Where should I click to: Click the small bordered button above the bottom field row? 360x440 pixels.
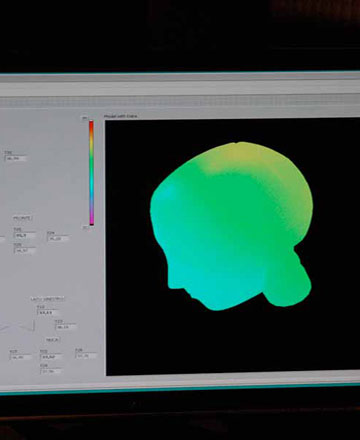point(52,340)
